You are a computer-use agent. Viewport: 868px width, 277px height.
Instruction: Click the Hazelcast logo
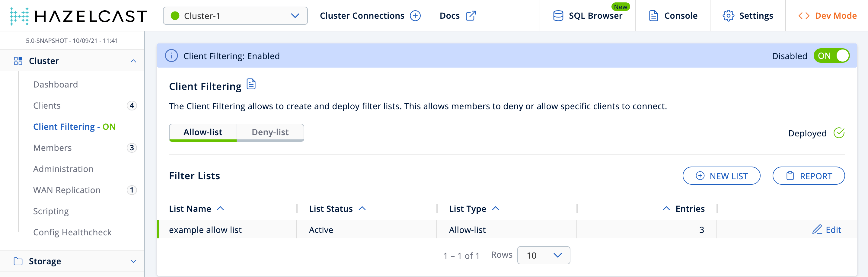click(x=78, y=16)
